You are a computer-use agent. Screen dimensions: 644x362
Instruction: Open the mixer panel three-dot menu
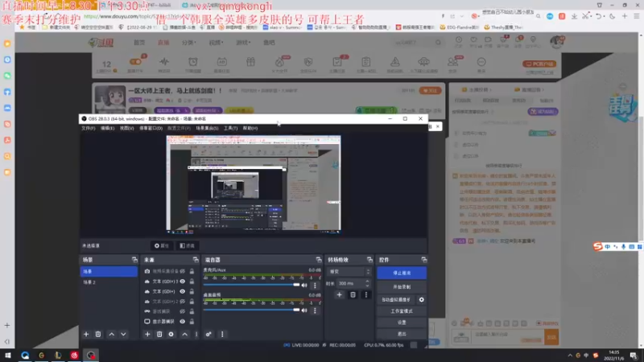point(222,334)
